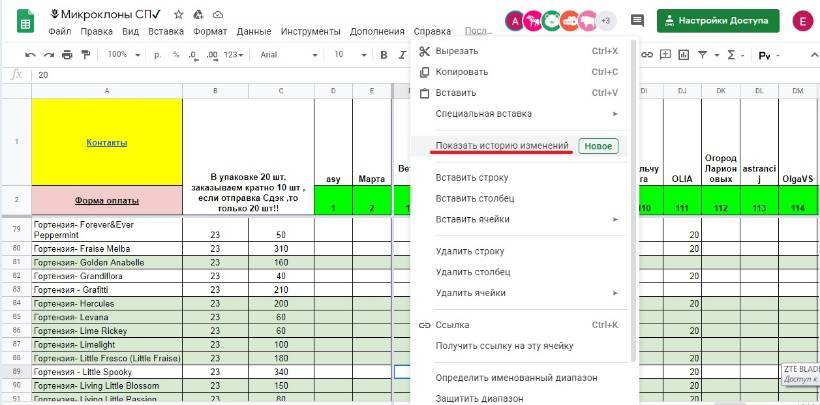Open comment history speech bubble icon

pyautogui.click(x=637, y=20)
